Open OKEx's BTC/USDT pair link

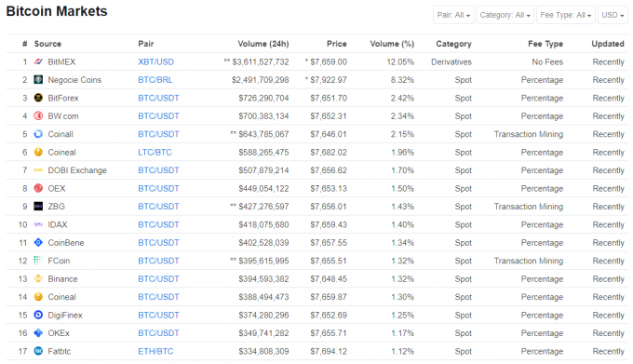tap(158, 333)
